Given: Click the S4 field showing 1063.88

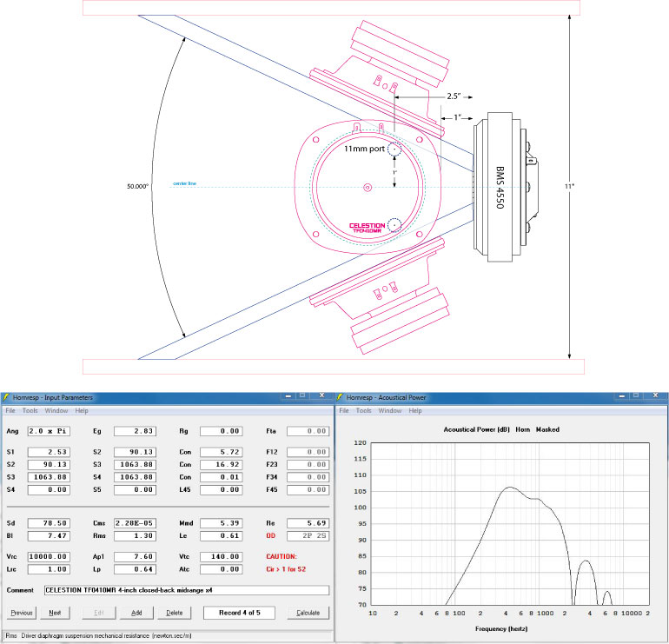Looking at the screenshot, I should [x=135, y=477].
